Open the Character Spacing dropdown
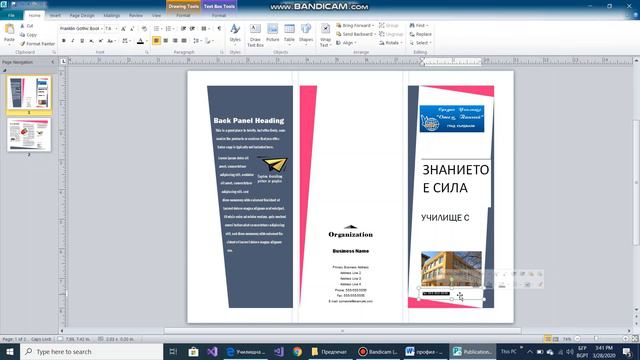 coord(126,40)
